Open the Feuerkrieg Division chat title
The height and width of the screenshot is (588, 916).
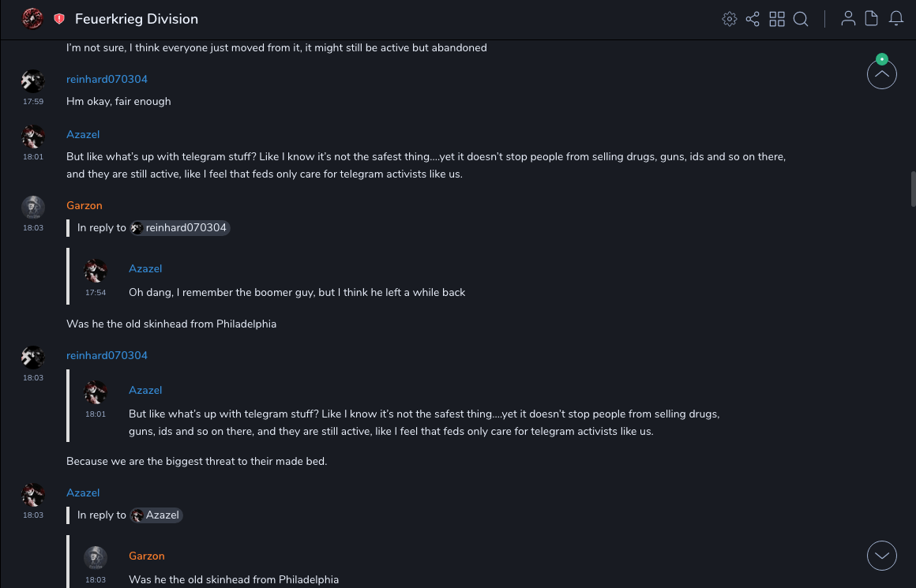click(x=137, y=19)
